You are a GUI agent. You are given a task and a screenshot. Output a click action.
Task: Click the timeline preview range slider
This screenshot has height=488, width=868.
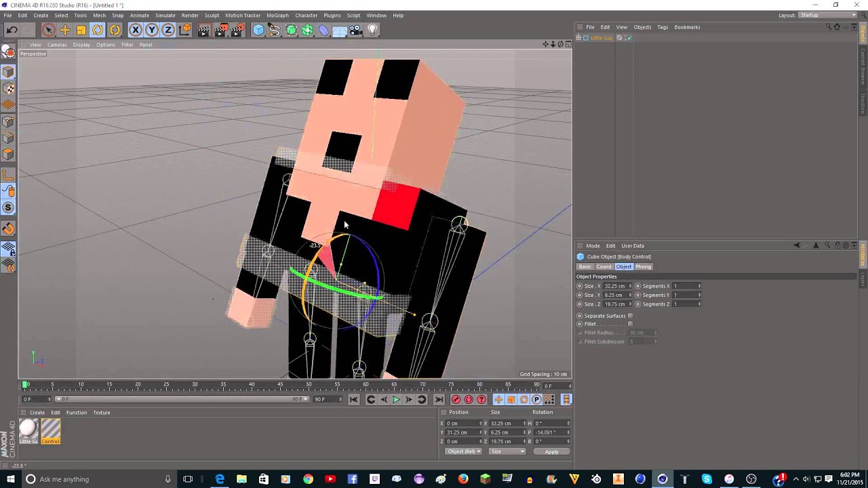182,399
